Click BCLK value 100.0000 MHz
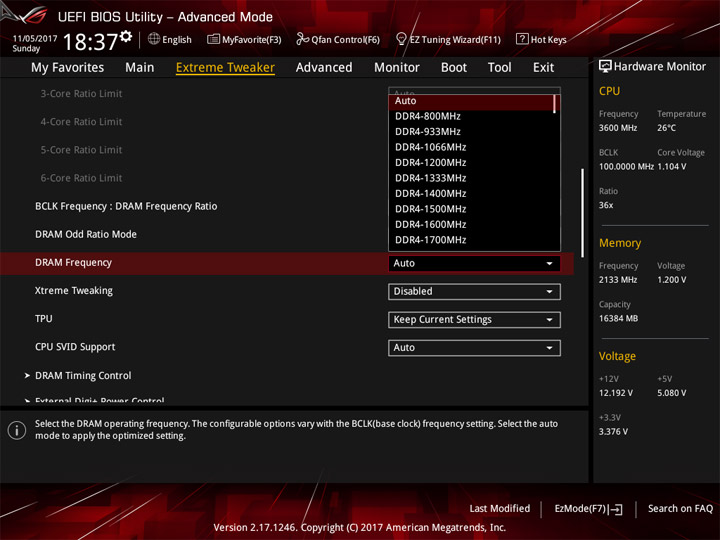This screenshot has width=720, height=540. click(626, 167)
